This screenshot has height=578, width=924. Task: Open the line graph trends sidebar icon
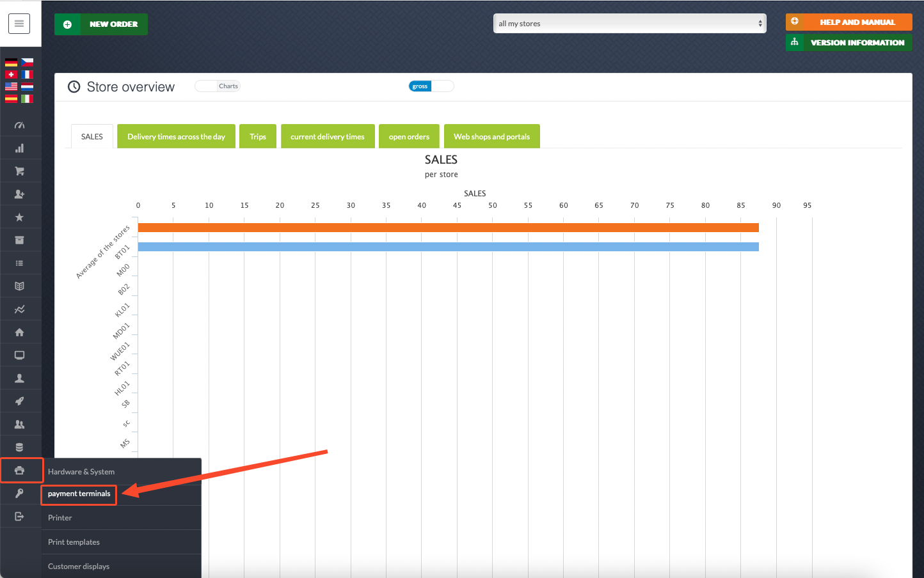point(20,309)
